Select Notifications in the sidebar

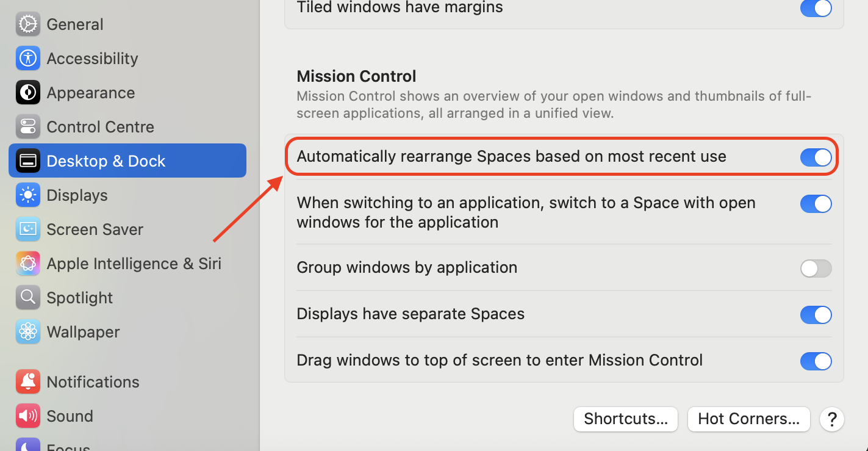[x=93, y=381]
